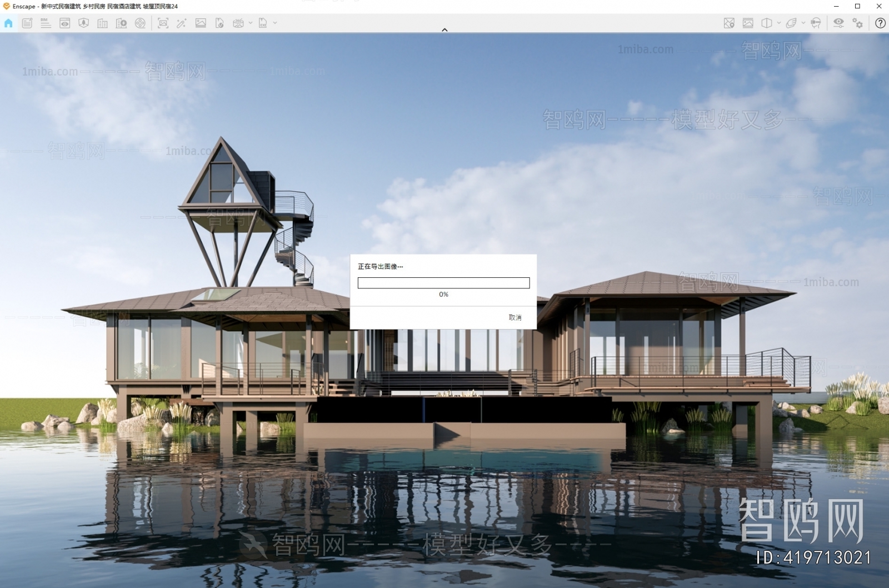Viewport: 889px width, 588px height.
Task: Expand the navigation mode dropdown arrow
Action: [x=803, y=23]
